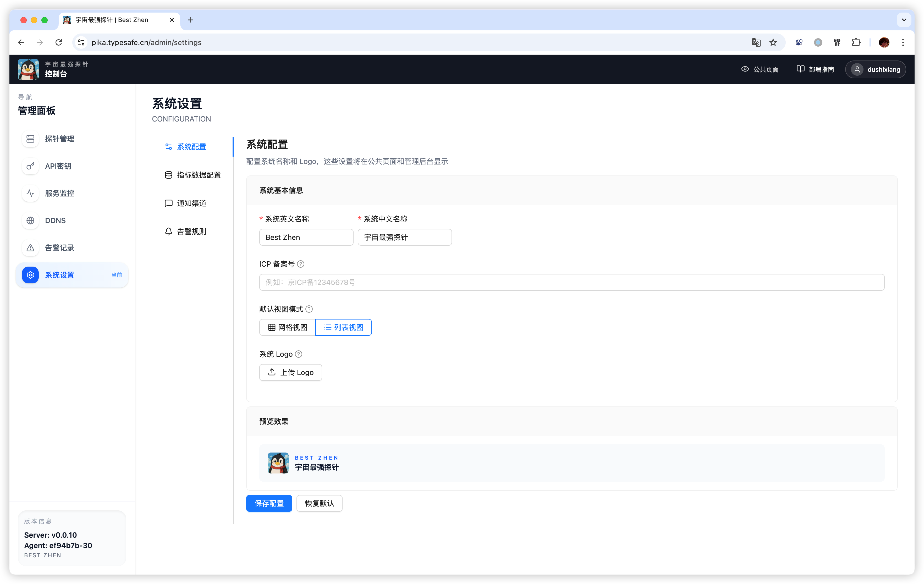Click the 探针管理 server icon
Screen dimensions: 924x584
tap(30, 139)
